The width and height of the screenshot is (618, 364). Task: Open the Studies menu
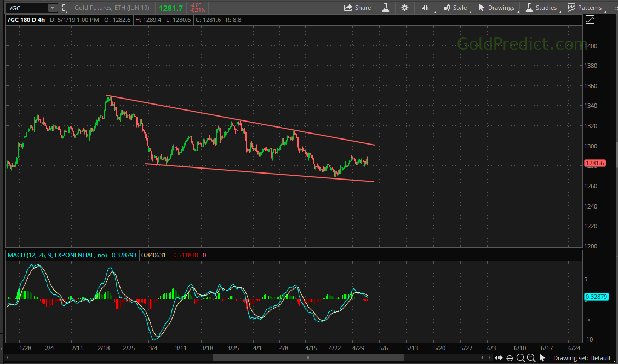coord(541,8)
